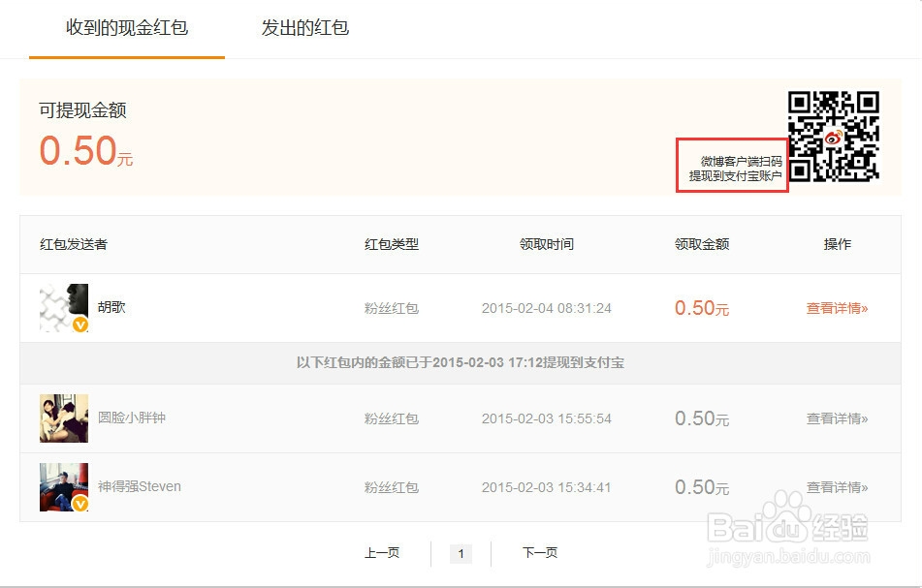Click the time 2015-02-03 15:34:41
922x588 pixels.
[547, 487]
